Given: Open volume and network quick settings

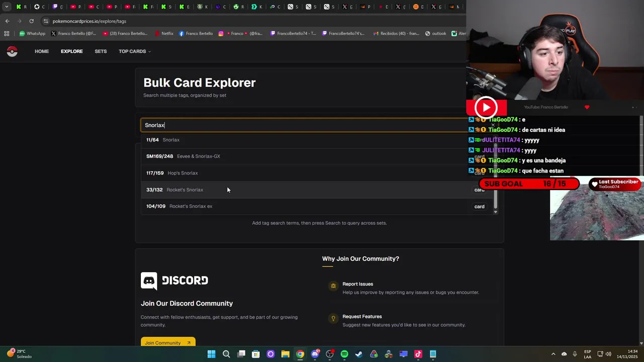Looking at the screenshot, I should (605, 354).
